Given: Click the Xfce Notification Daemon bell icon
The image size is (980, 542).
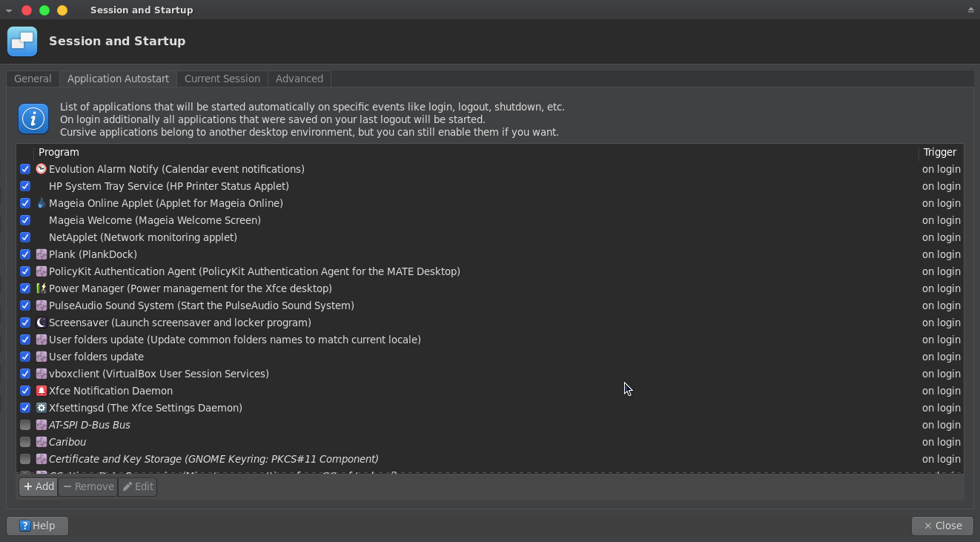Looking at the screenshot, I should pos(42,391).
